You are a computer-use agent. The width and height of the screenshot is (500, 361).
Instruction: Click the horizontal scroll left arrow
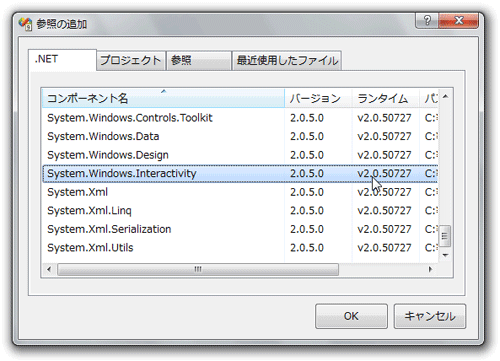pos(49,269)
